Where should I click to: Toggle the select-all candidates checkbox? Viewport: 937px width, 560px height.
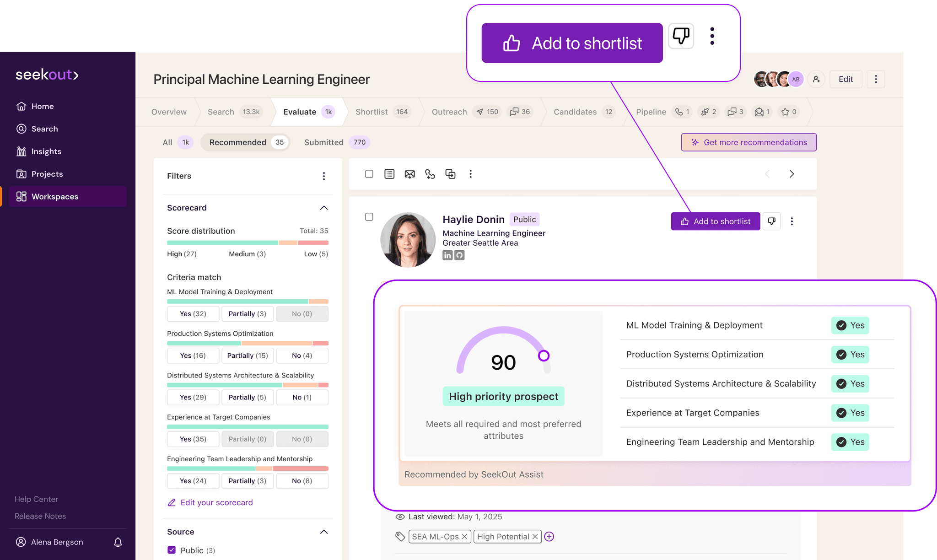click(369, 174)
